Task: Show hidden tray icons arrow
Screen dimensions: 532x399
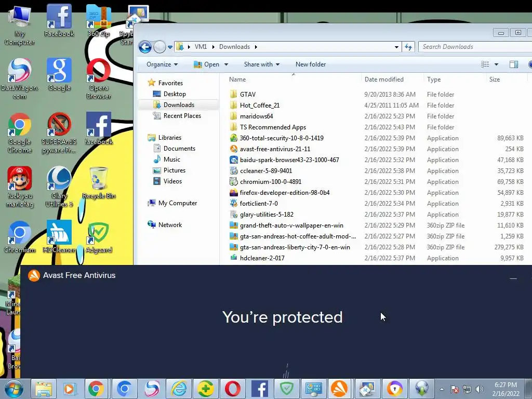Action: pyautogui.click(x=442, y=389)
